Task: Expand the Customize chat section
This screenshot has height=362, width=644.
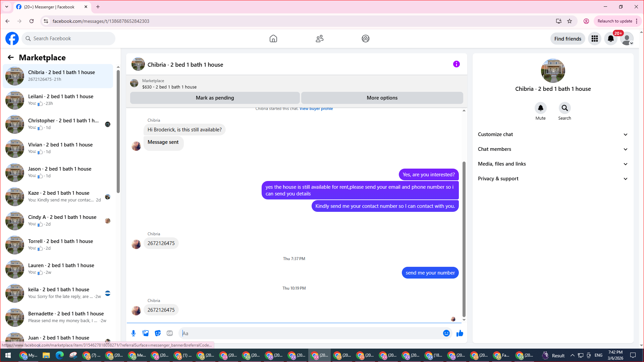Action: point(552,134)
